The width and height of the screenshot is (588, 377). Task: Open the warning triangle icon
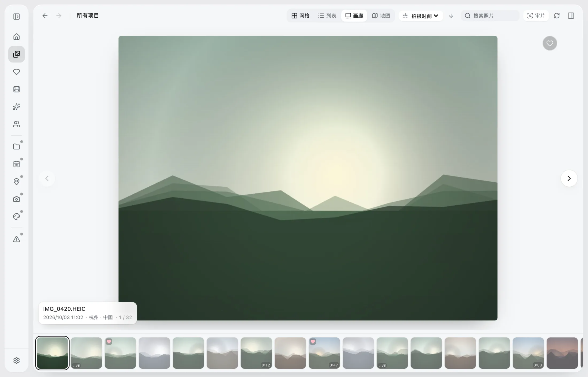(x=16, y=239)
